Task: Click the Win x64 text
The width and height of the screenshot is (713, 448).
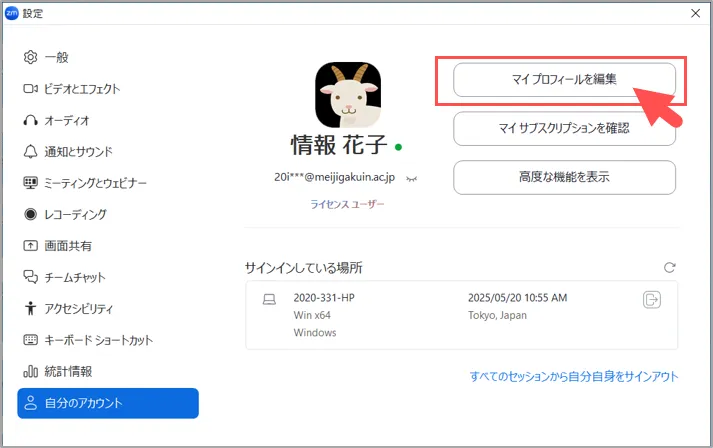Action: click(312, 315)
